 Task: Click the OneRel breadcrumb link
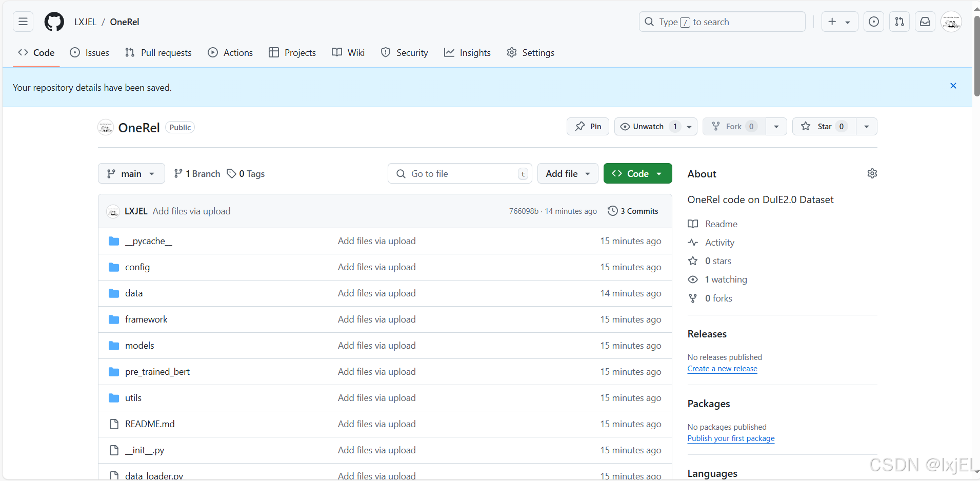click(125, 22)
